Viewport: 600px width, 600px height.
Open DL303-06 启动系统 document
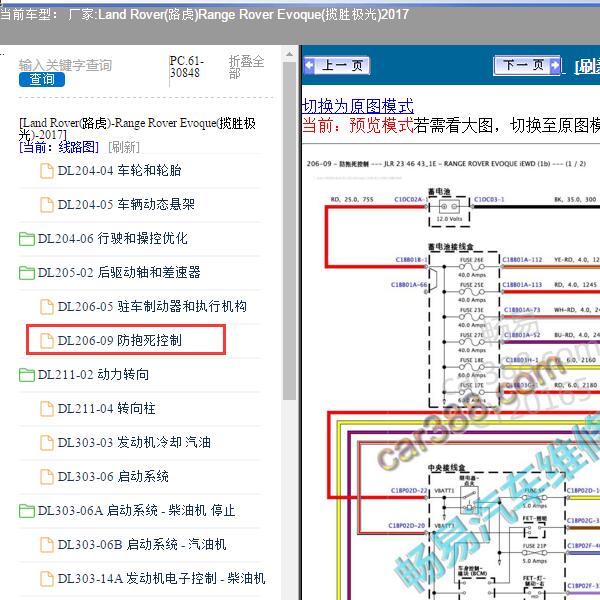(113, 477)
